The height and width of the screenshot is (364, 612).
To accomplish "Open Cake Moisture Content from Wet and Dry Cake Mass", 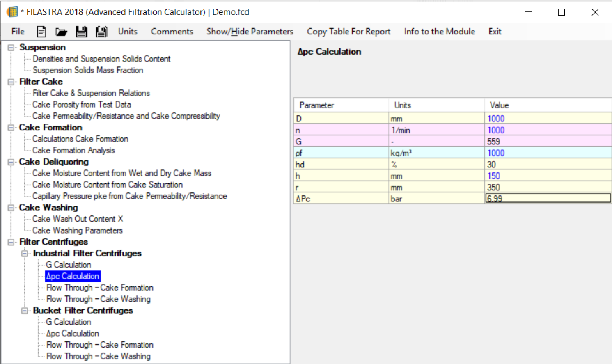I will click(122, 174).
